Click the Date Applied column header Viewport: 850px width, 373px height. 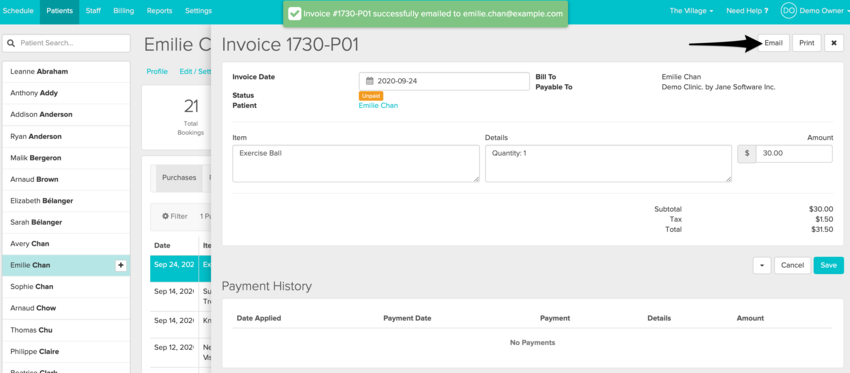(x=259, y=318)
